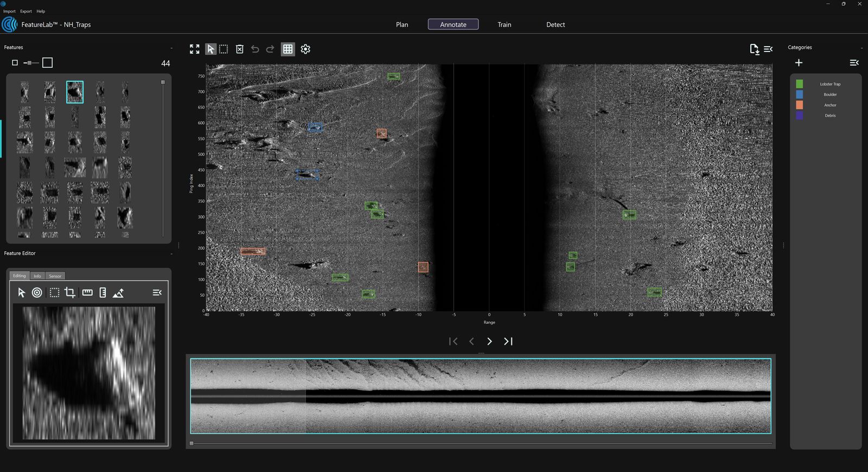868x472 pixels.
Task: Open the Sensor tab in Feature Editor
Action: tap(55, 276)
